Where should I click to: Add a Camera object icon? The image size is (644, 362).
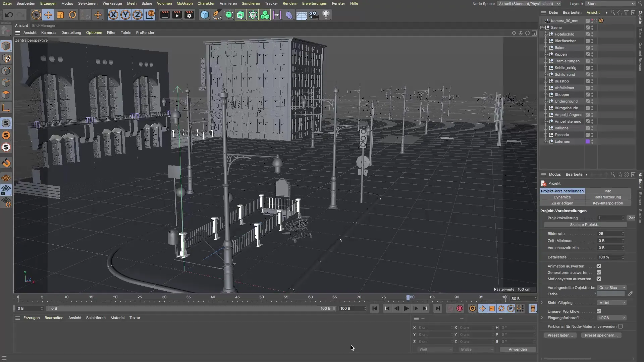click(x=314, y=15)
